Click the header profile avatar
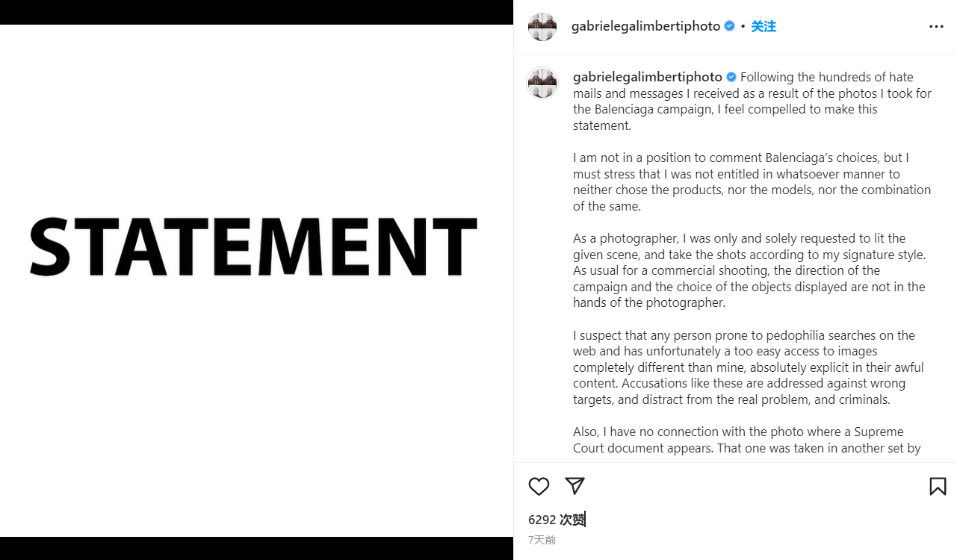 click(542, 27)
